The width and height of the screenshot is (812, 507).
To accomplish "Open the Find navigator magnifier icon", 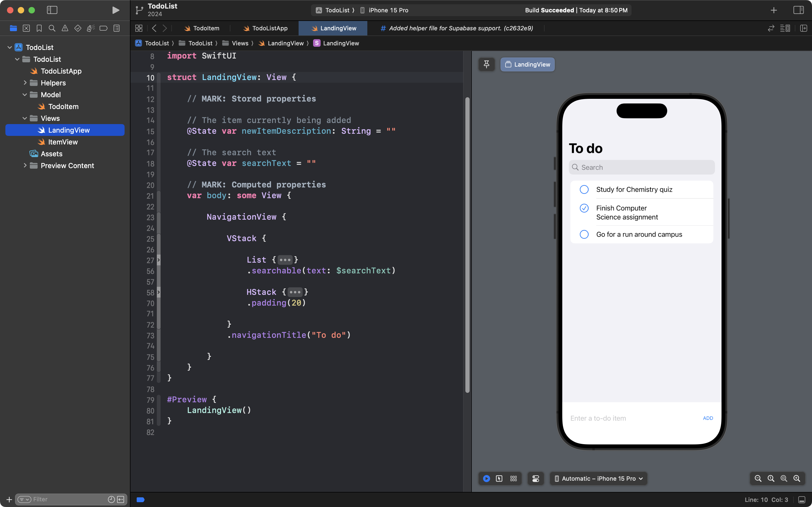I will (x=52, y=28).
